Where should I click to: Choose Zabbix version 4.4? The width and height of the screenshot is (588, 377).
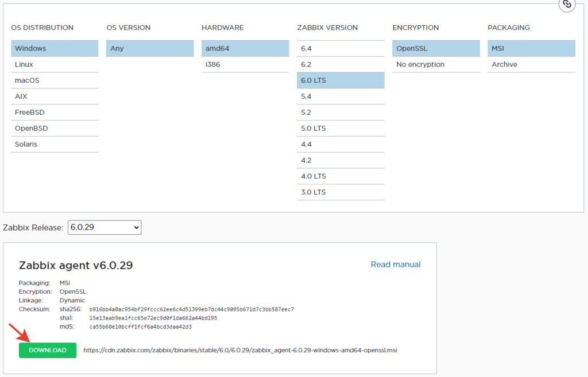point(341,144)
